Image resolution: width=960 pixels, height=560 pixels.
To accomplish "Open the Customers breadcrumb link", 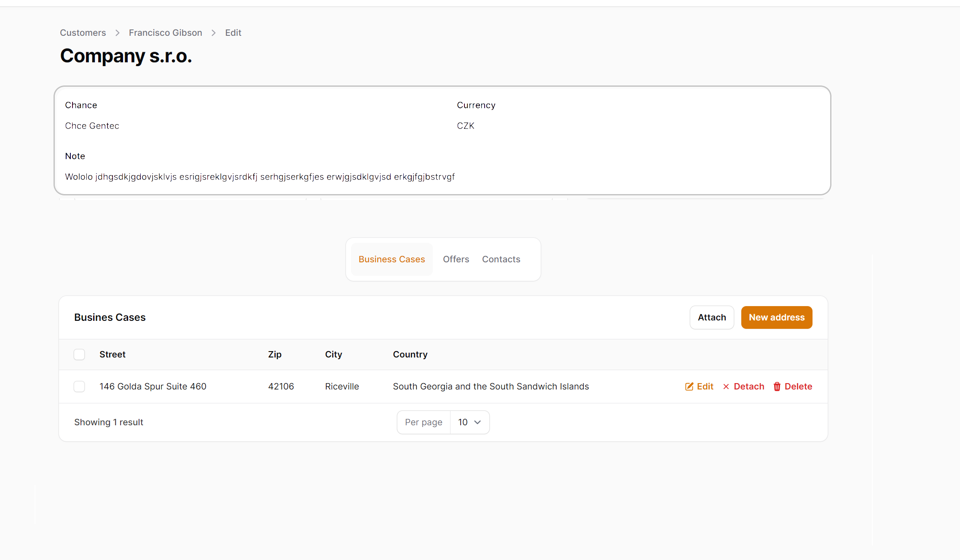I will tap(83, 33).
